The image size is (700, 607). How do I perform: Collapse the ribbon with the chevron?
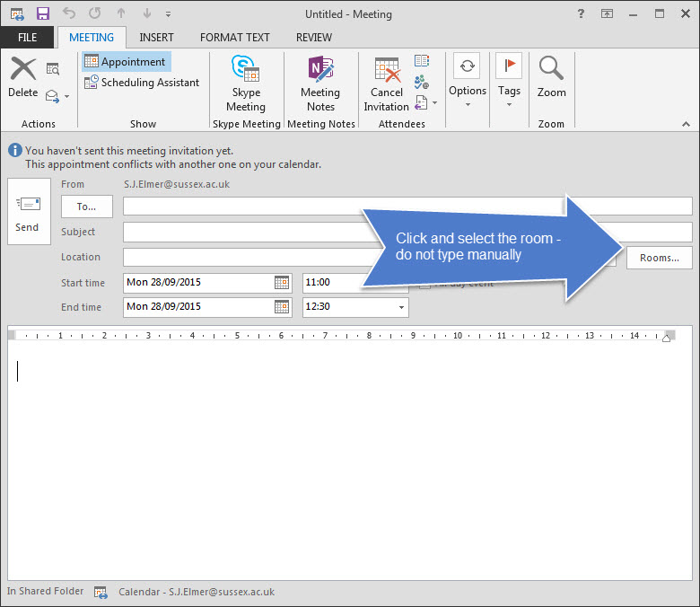click(x=687, y=124)
